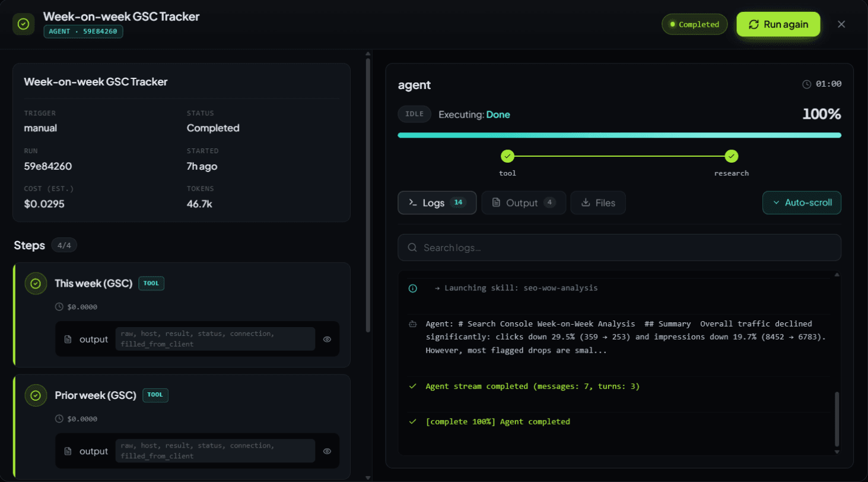Toggle the eye icon for This week output
This screenshot has height=482, width=868.
pos(327,340)
